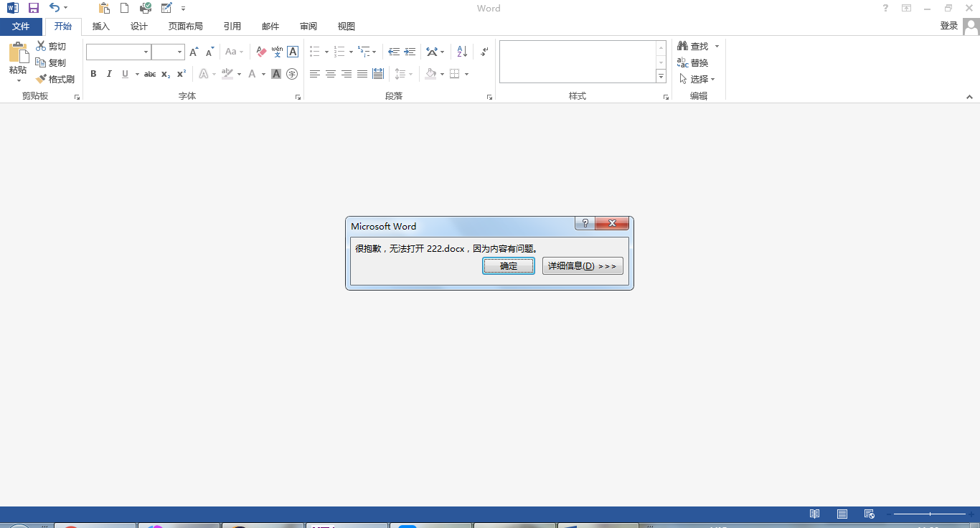
Task: Click the large Paste (粘贴) clipboard icon
Action: 18,52
